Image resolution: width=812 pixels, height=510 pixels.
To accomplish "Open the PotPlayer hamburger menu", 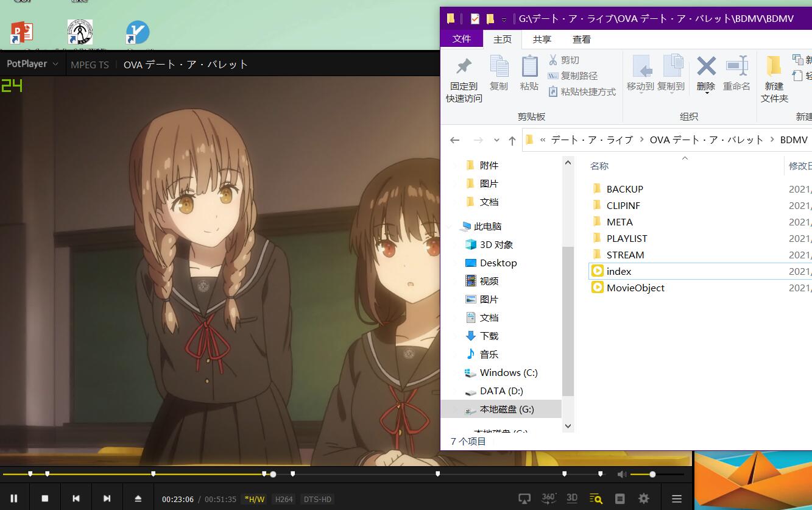I will click(x=677, y=498).
